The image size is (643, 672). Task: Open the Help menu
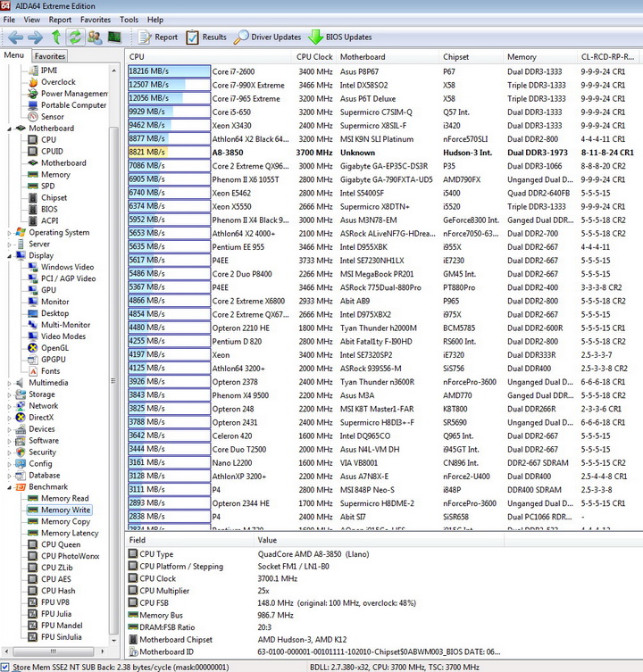coord(155,20)
